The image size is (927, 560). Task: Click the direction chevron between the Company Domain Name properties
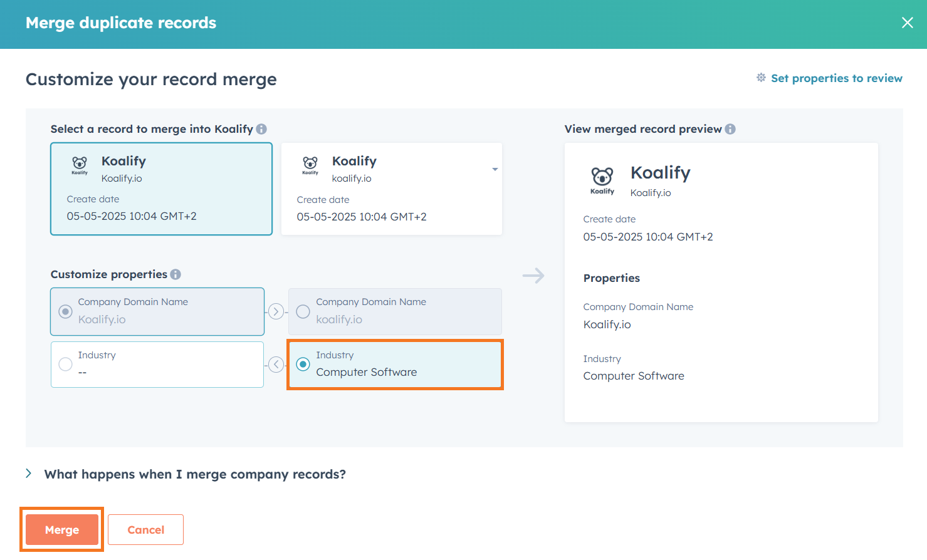click(x=275, y=311)
